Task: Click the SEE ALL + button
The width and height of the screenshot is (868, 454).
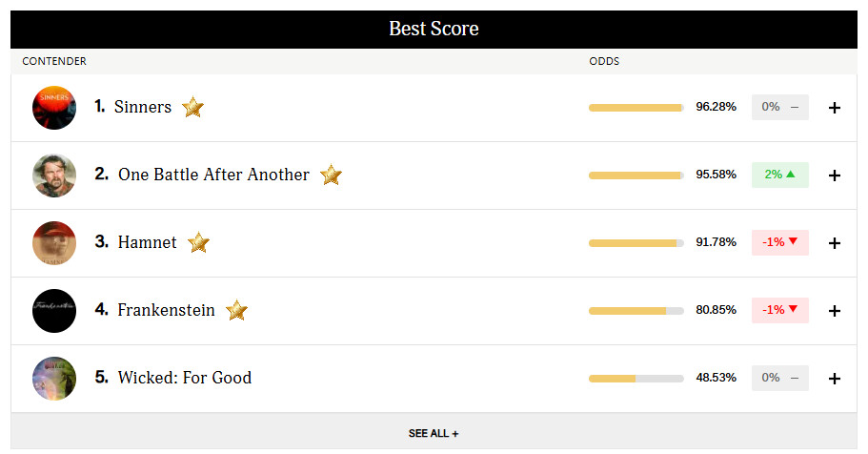Action: [x=434, y=433]
